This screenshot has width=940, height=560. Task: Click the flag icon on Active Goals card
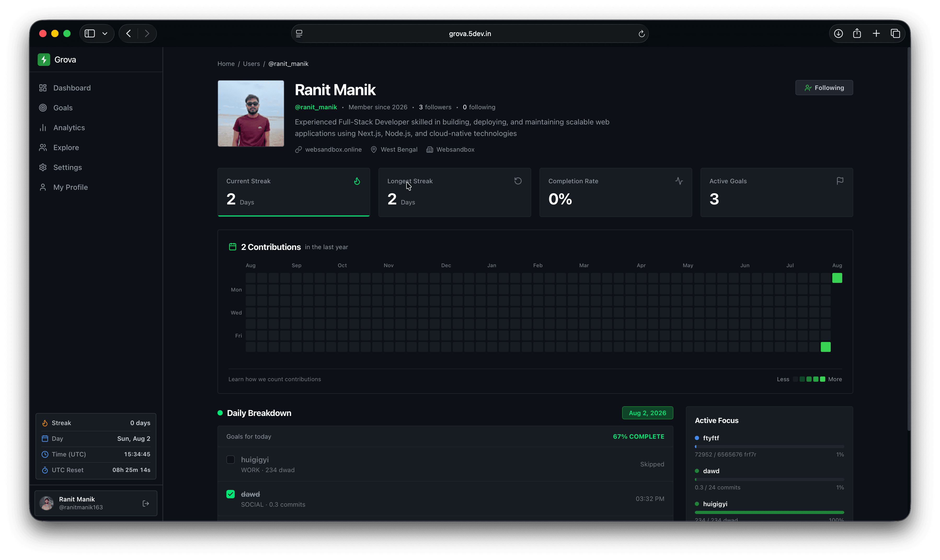click(840, 181)
